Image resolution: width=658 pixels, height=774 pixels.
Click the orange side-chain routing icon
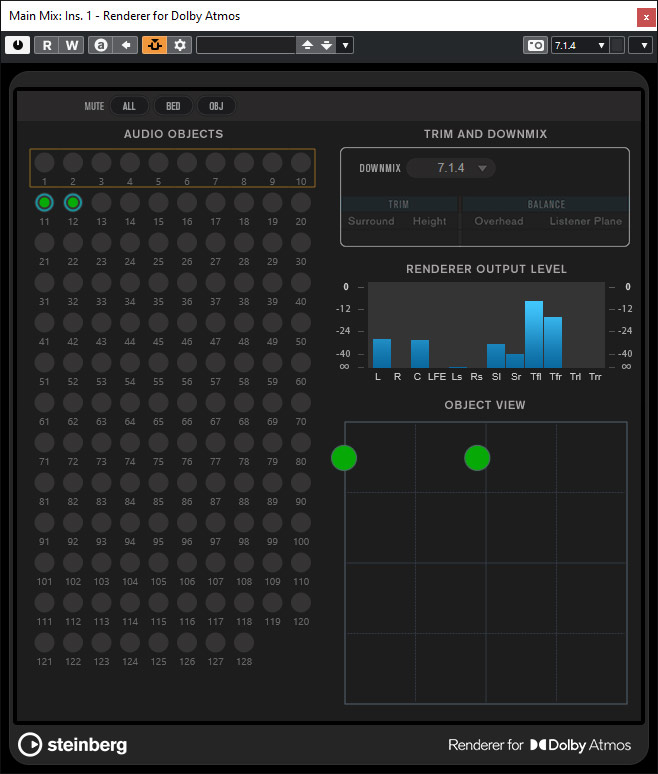(154, 45)
